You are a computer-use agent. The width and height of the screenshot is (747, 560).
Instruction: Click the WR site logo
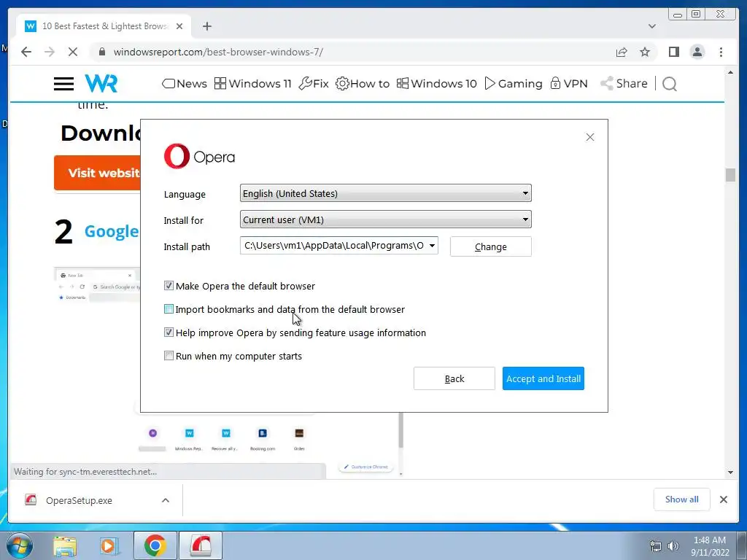101,83
